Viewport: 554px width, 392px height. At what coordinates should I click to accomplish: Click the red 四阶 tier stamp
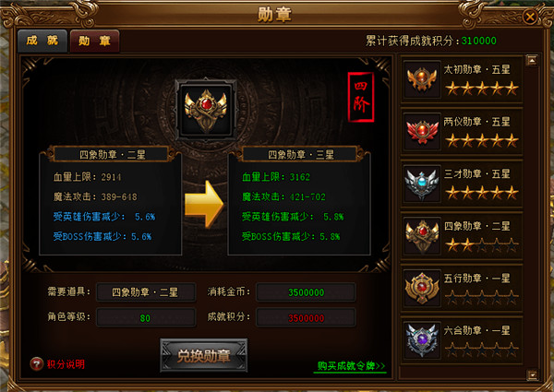coord(361,97)
